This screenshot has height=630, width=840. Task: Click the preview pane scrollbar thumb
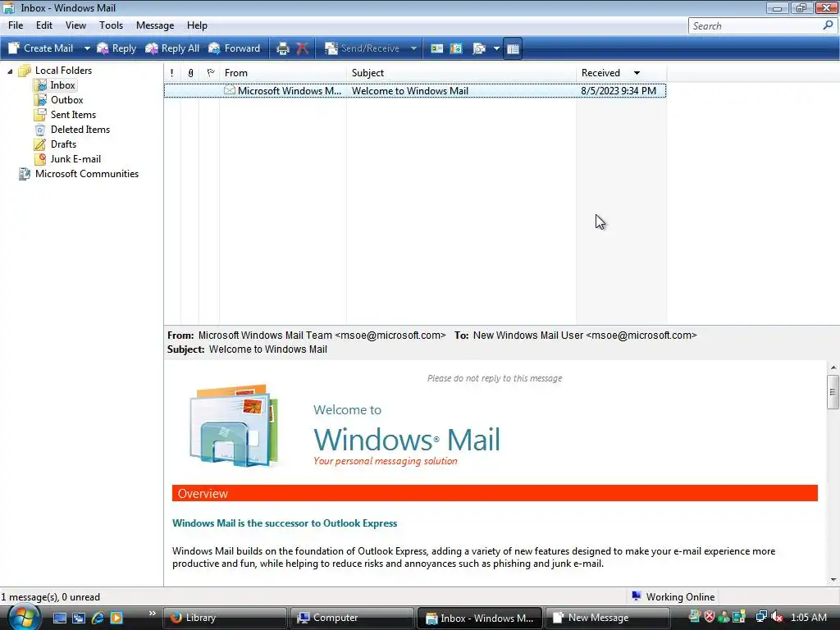click(x=833, y=391)
